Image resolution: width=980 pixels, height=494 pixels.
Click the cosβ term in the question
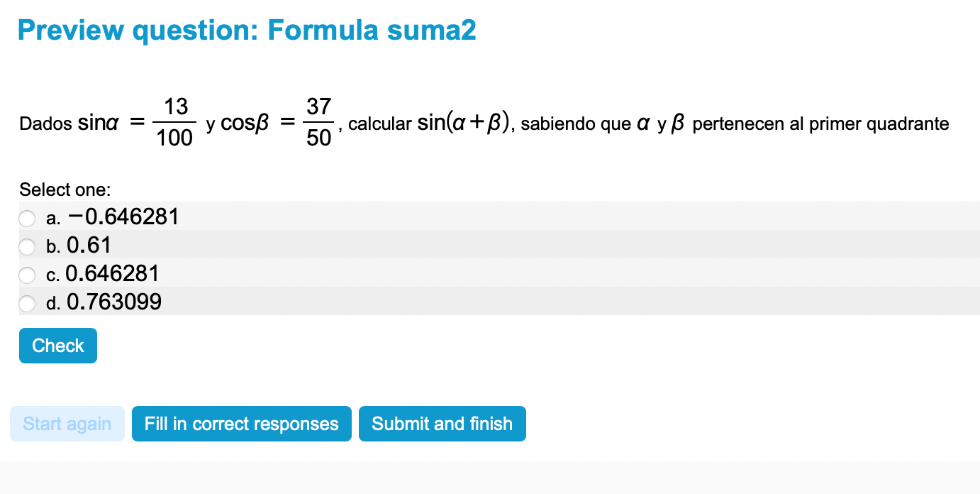tap(246, 123)
